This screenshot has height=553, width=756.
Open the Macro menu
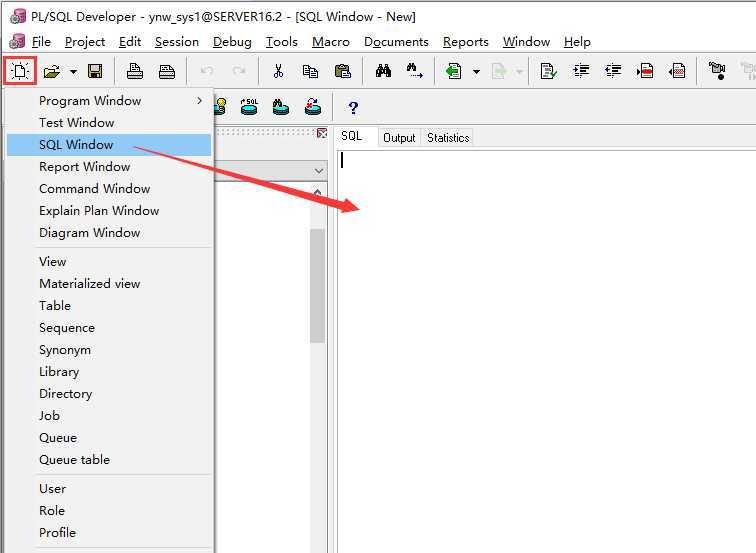331,42
